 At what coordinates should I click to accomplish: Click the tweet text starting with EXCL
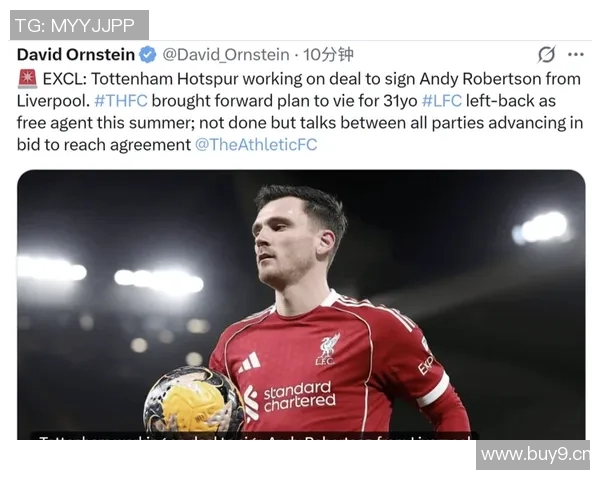tap(300, 112)
